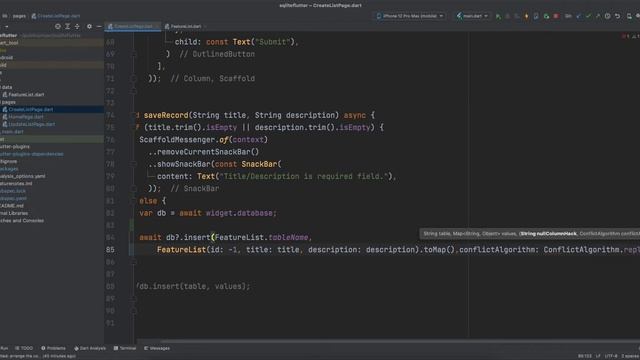
Task: Click the LF line separator in status bar
Action: pyautogui.click(x=598, y=356)
